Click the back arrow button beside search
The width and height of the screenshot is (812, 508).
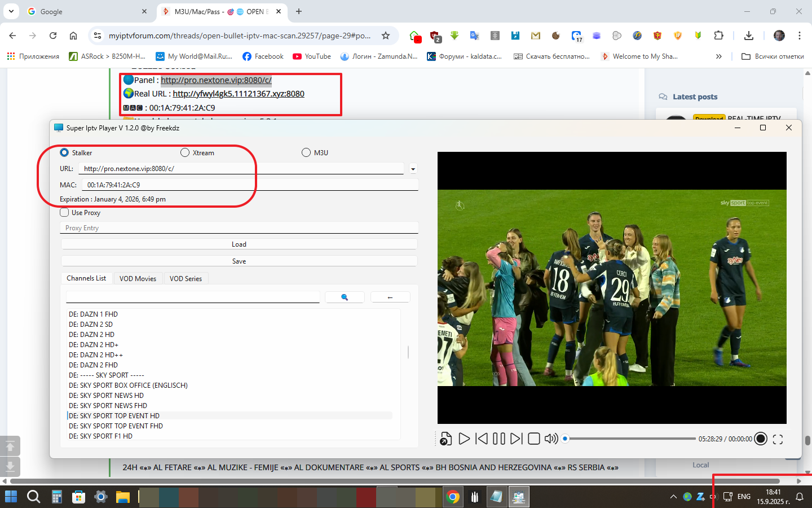(390, 297)
